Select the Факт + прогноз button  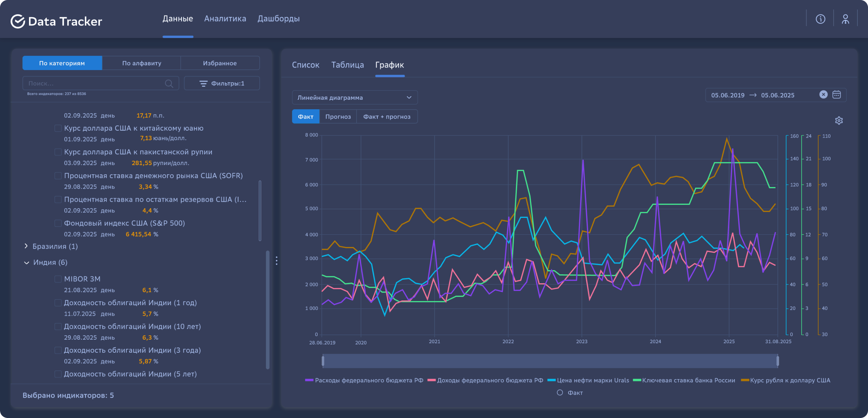387,117
